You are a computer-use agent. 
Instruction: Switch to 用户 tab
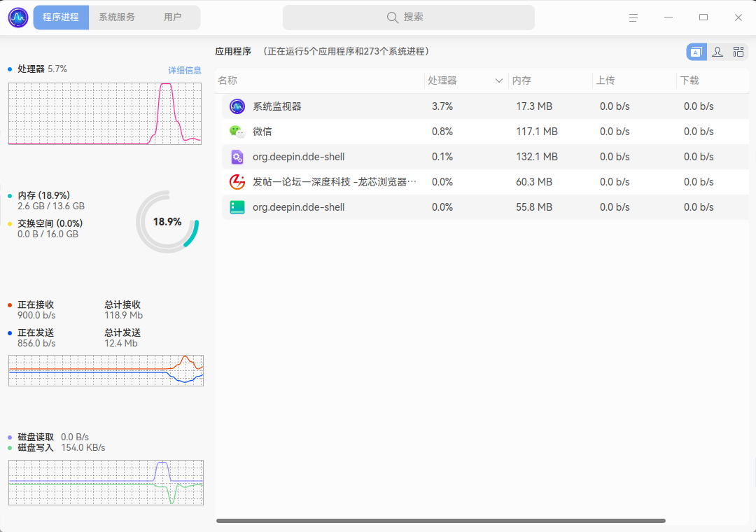[173, 17]
